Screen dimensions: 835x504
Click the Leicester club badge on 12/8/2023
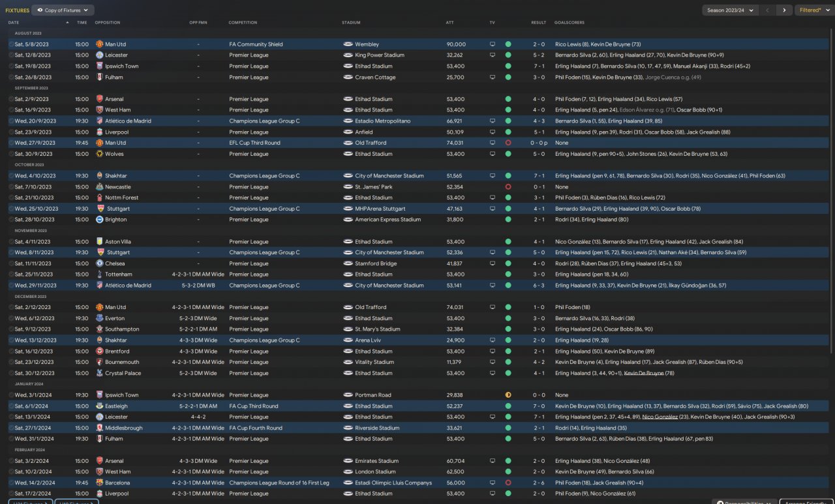[99, 55]
